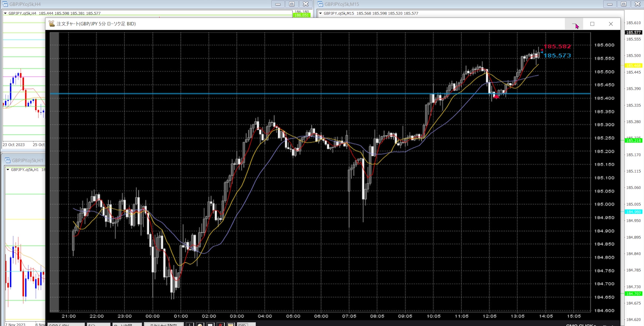Activate the GBPJPY.oj5k,H4 window title bar
644x326 pixels.
click(148, 4)
